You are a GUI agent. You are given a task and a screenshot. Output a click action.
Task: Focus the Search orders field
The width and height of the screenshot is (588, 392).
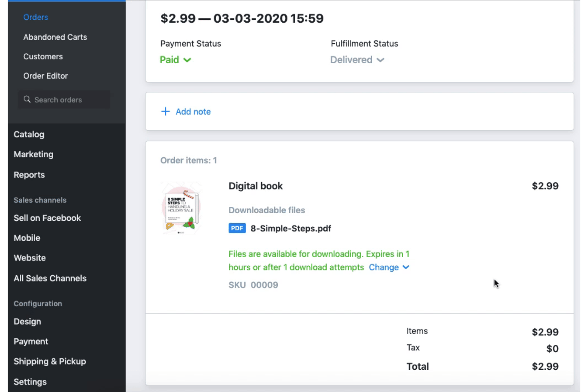point(64,100)
